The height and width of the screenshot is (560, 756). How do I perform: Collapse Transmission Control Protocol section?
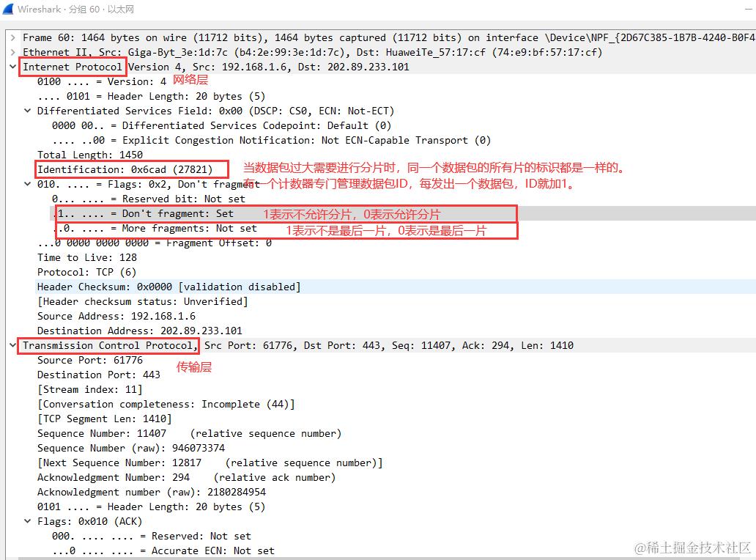pos(13,345)
